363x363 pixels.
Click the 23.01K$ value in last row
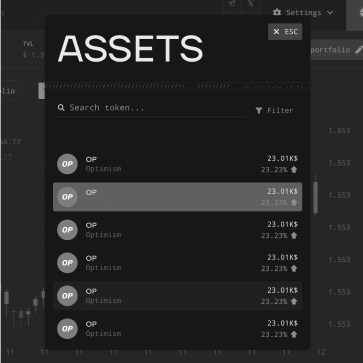click(282, 323)
